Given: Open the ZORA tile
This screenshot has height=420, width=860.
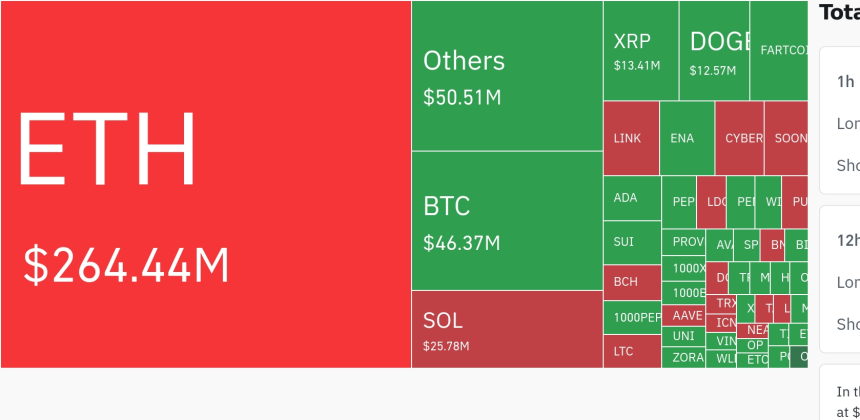Looking at the screenshot, I should pos(684,357).
